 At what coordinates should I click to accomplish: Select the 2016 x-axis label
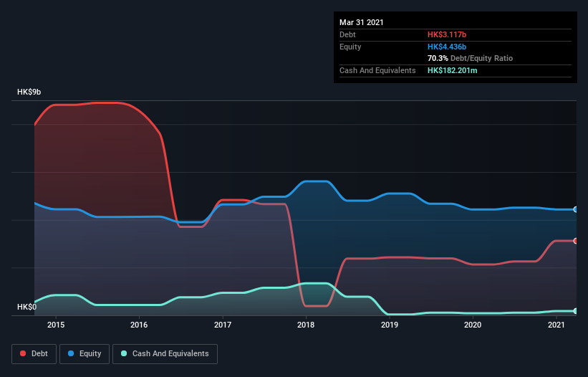pos(139,325)
